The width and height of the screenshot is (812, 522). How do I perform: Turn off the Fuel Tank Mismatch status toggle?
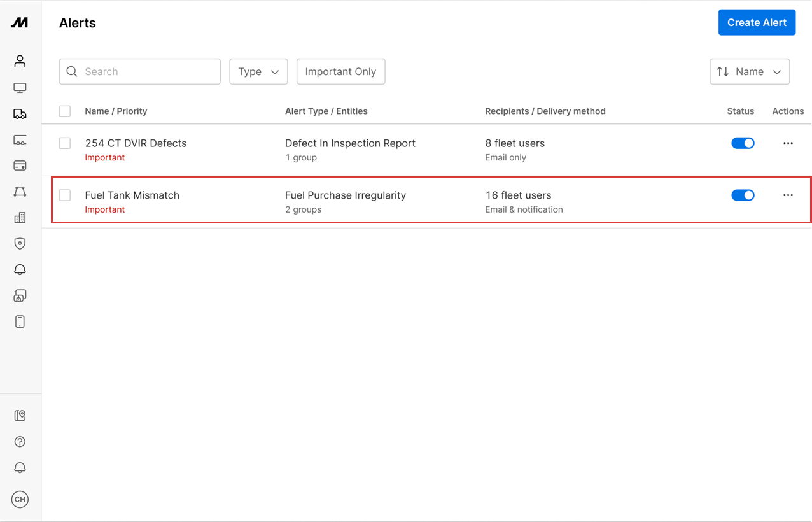point(742,195)
